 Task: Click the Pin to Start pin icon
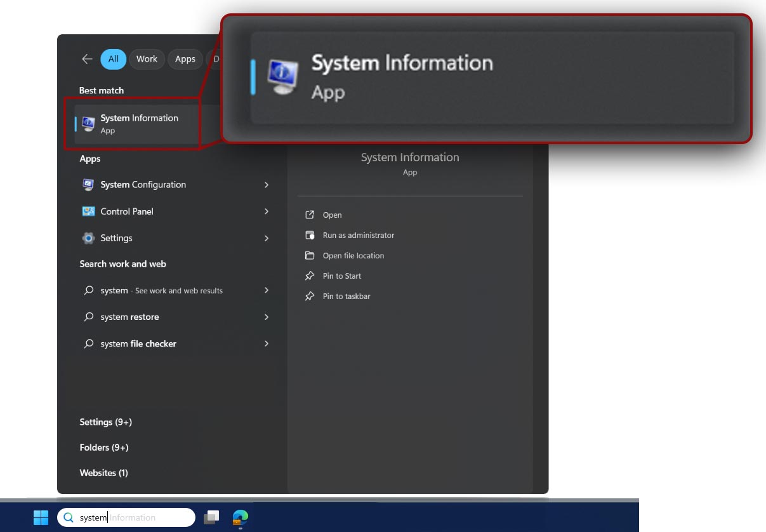(x=310, y=276)
